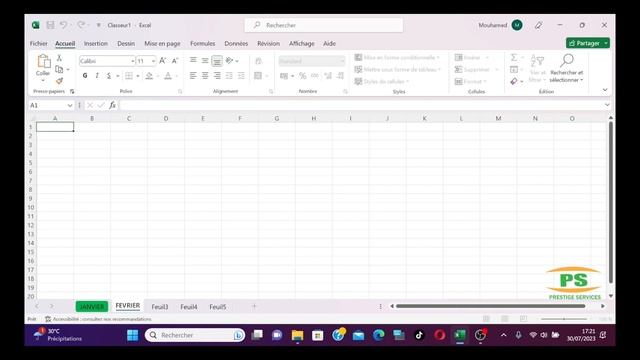Increase indent in Alignement group
The image size is (640, 360).
pos(241,76)
